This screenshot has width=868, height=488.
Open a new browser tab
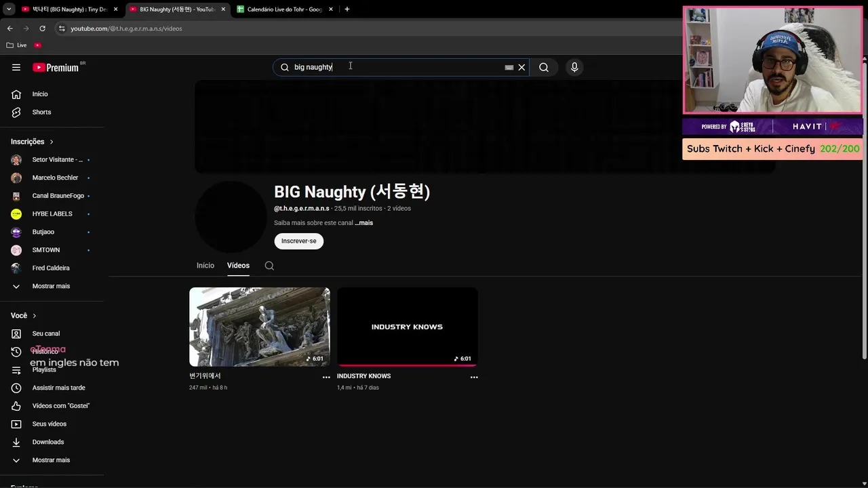[347, 9]
